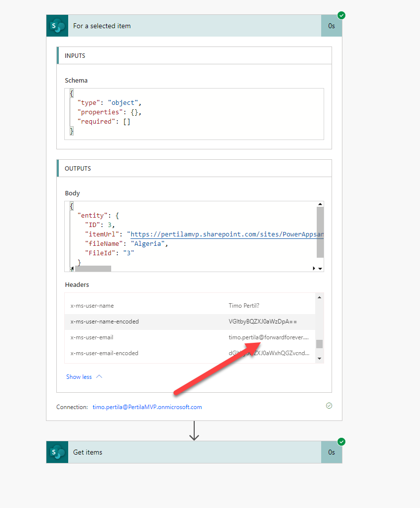Screen dimensions: 420x508
Task: Click the Headers table scroll-down arrow
Action: tap(319, 358)
